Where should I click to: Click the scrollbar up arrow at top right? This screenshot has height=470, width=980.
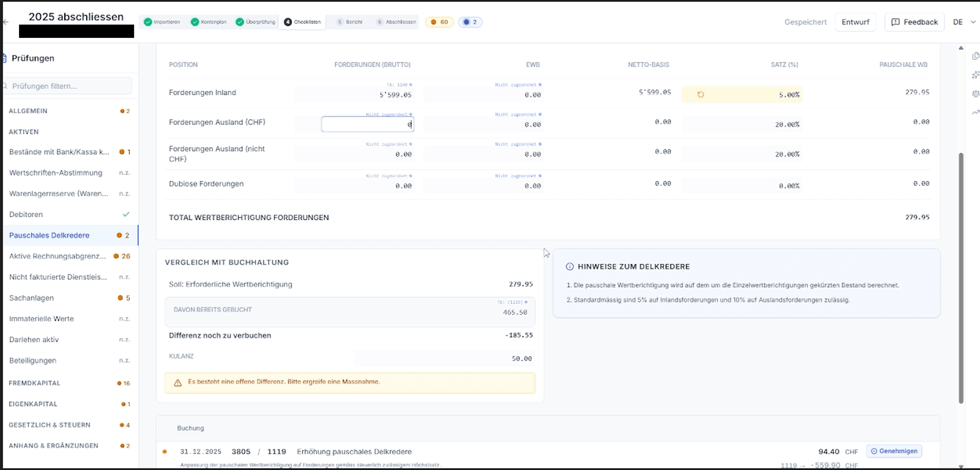[961, 48]
